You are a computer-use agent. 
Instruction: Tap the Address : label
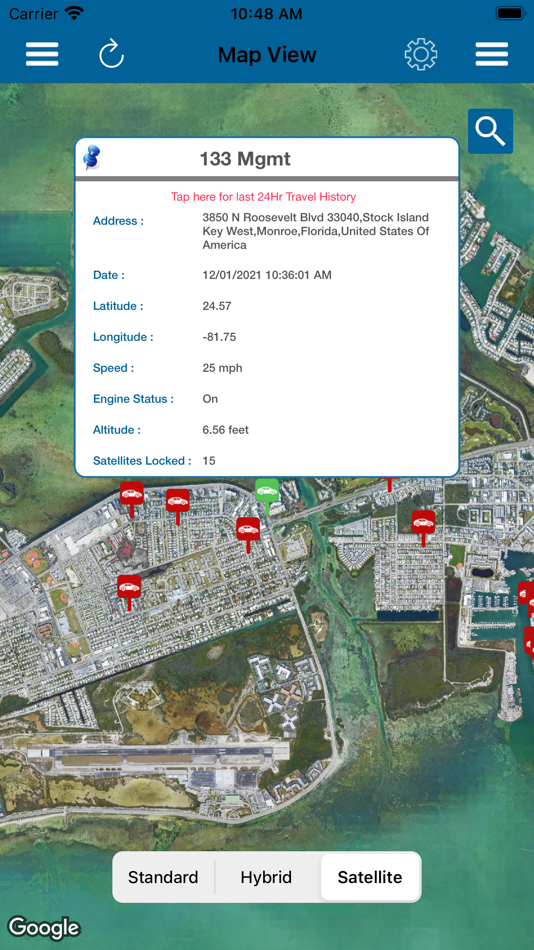tap(118, 221)
